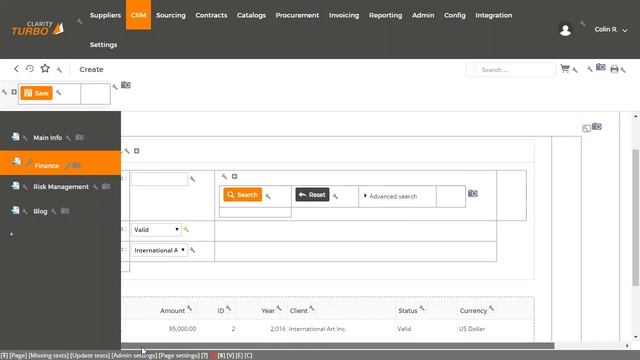Click the horizontal scrollbar

(337, 346)
